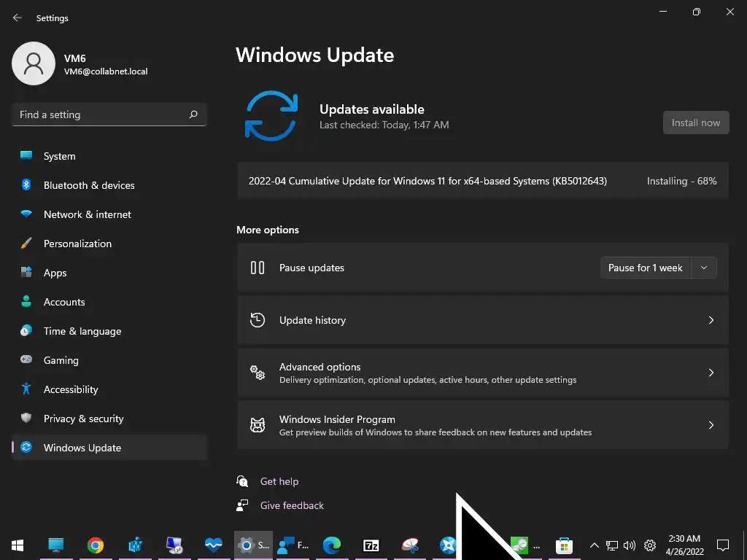Screen dimensions: 747x560
Task: Click the blue update sync icon
Action: (x=271, y=116)
